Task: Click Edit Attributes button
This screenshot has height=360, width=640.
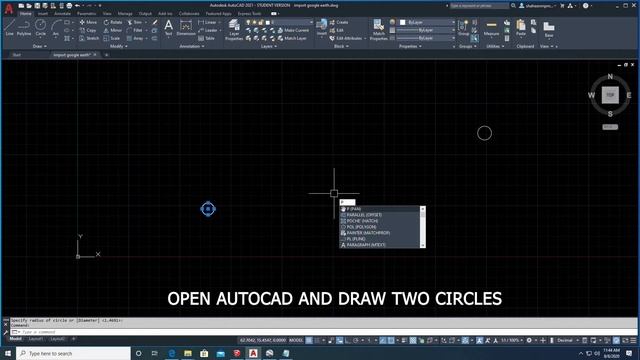Action: 346,38
